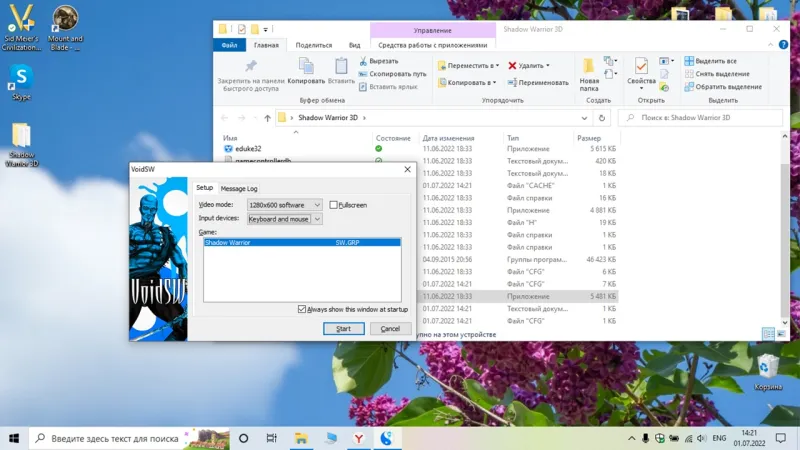Collapse the Explorer ribbon chevron
Viewport: 800px width, 450px height.
770,45
